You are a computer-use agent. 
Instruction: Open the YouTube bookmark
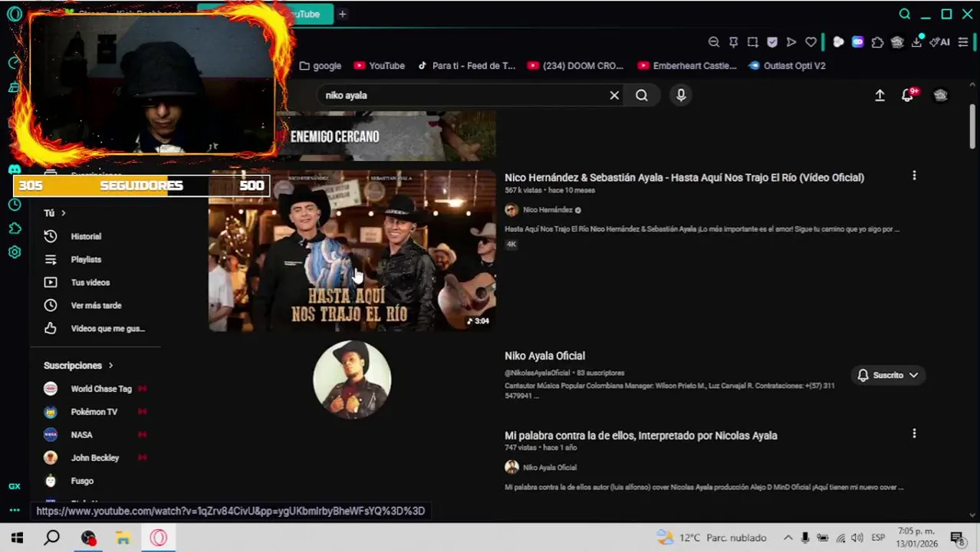click(379, 66)
